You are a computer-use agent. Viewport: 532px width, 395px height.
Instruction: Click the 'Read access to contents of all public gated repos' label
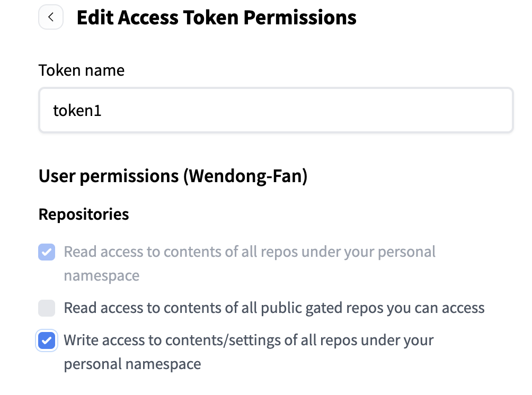[274, 308]
